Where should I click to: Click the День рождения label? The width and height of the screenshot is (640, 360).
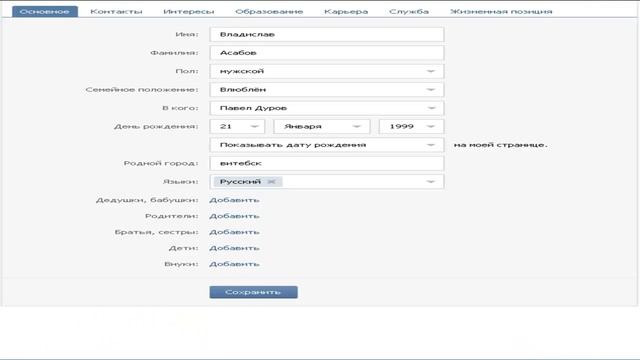pyautogui.click(x=156, y=126)
